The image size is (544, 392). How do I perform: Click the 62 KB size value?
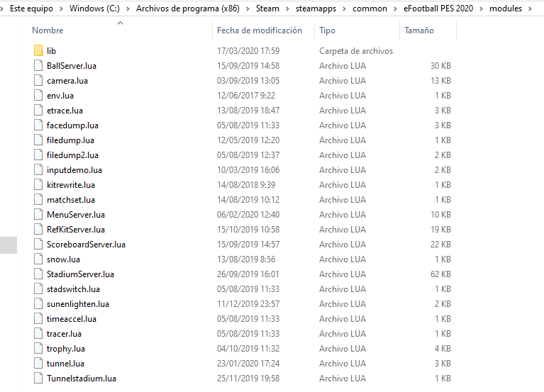(440, 274)
